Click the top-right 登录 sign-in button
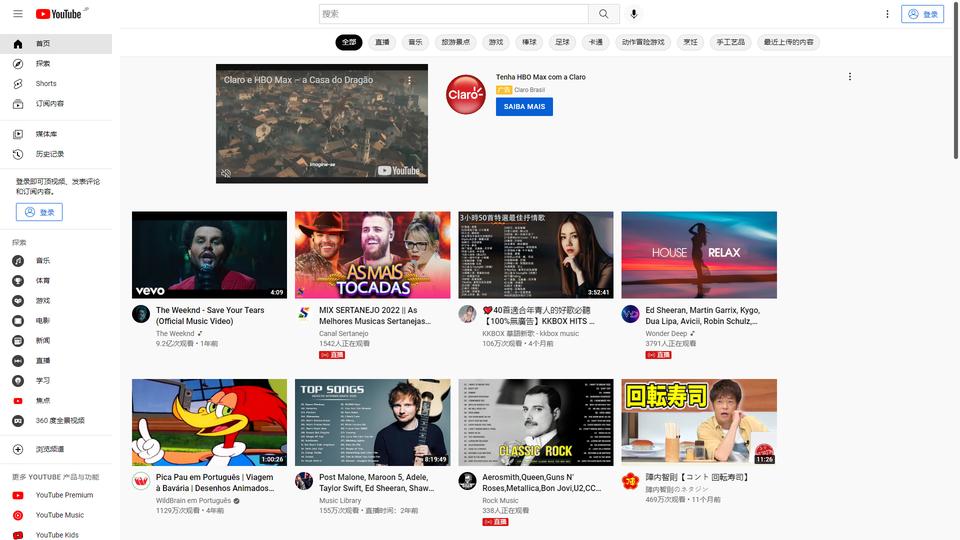The image size is (960, 540). click(922, 13)
